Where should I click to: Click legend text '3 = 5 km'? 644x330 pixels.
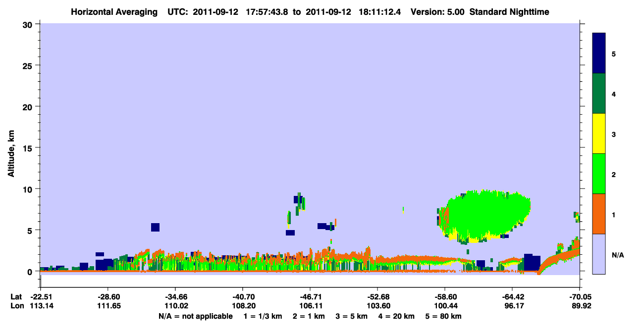(x=352, y=316)
